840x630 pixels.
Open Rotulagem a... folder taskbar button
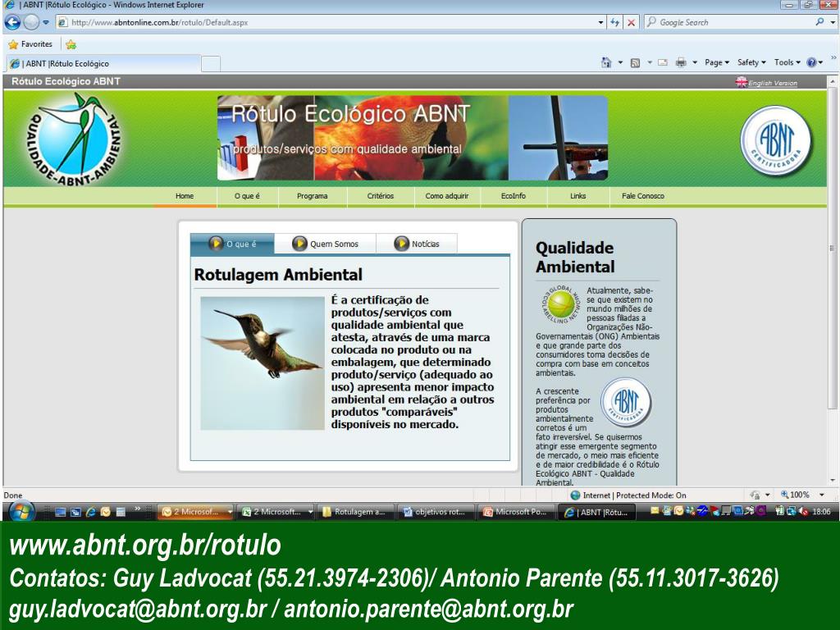point(355,512)
